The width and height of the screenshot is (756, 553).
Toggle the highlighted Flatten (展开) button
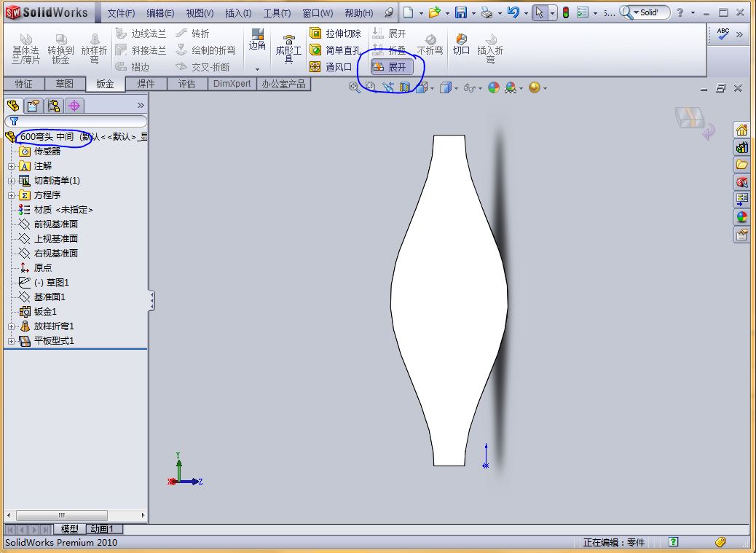point(392,67)
